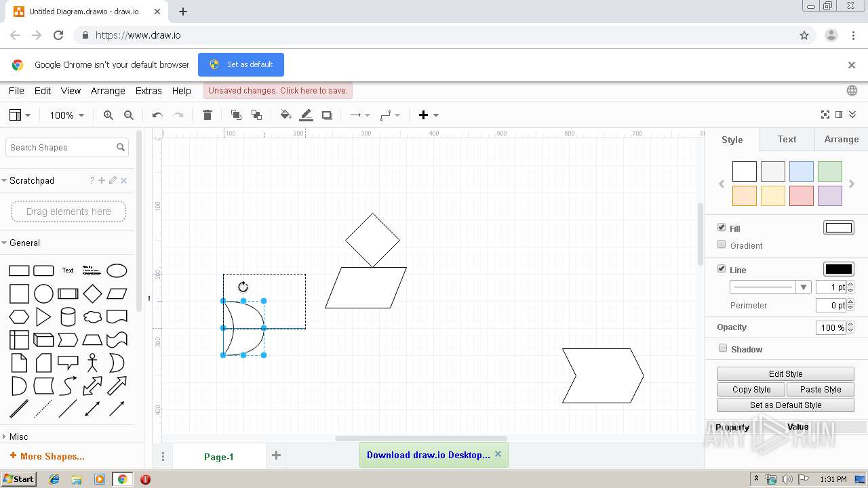Click the Redo arrow icon
Screen dimensions: 868x488
(x=178, y=115)
